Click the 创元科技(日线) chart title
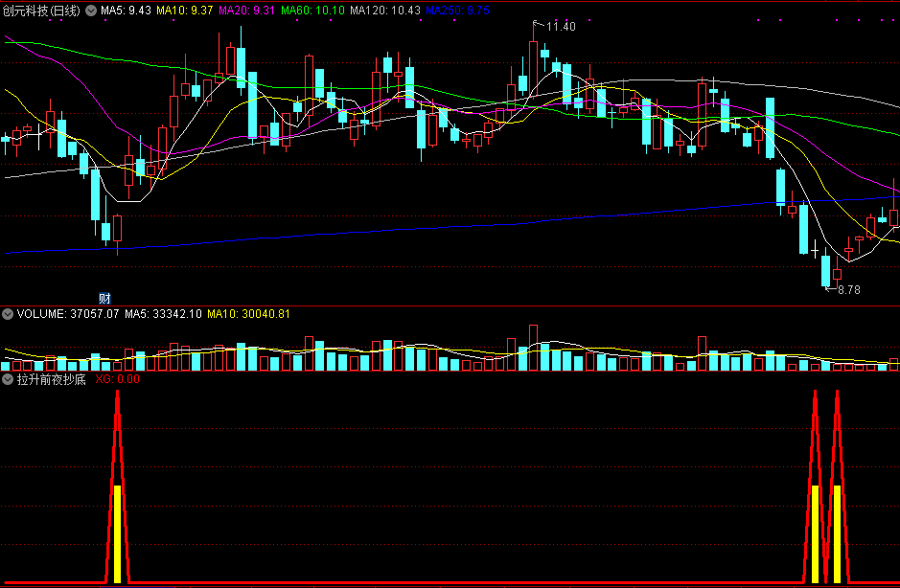 tap(41, 11)
